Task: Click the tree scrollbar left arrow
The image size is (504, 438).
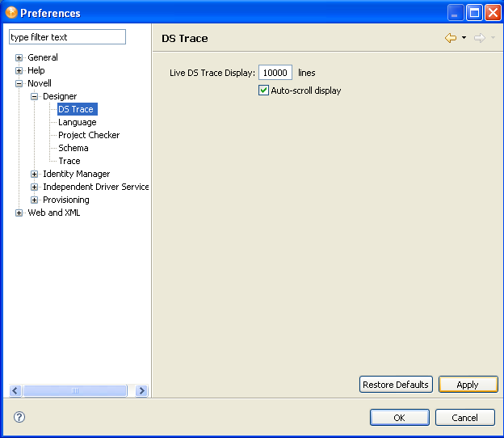Action: point(15,391)
